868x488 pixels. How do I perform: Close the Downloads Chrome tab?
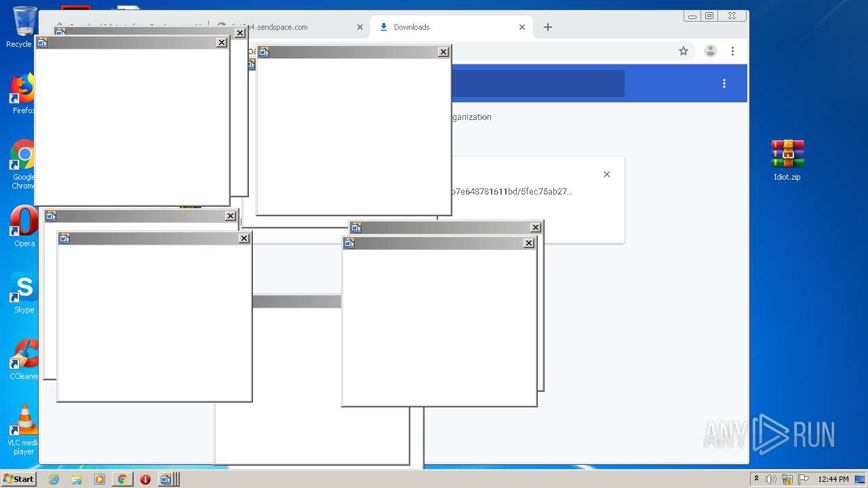(522, 27)
